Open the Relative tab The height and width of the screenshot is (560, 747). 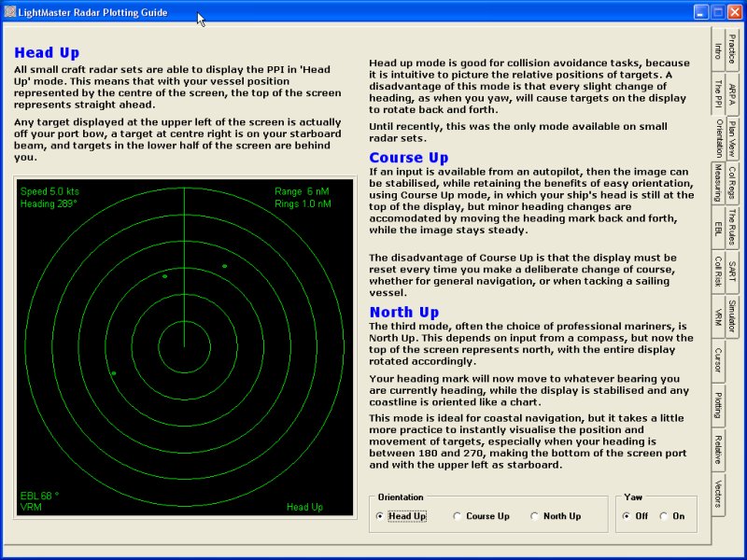click(x=717, y=452)
